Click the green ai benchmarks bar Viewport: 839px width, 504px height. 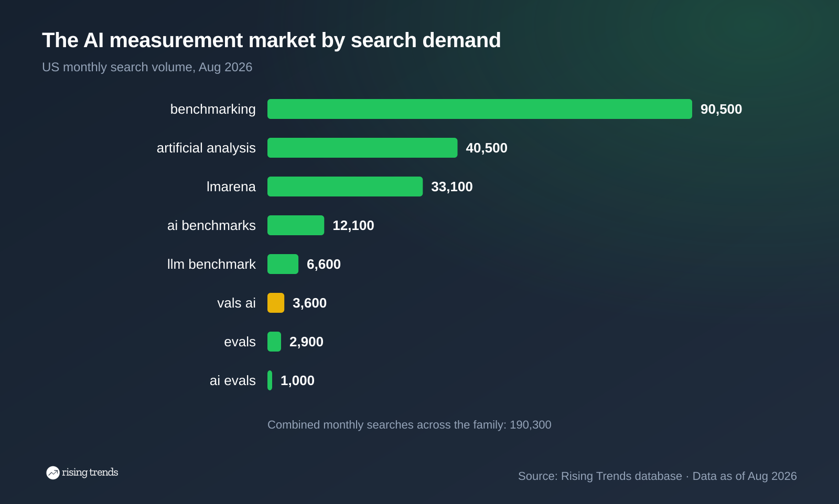point(296,225)
